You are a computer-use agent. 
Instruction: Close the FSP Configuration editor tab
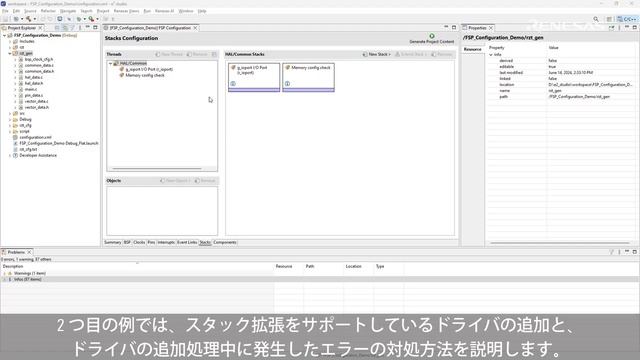pos(196,28)
